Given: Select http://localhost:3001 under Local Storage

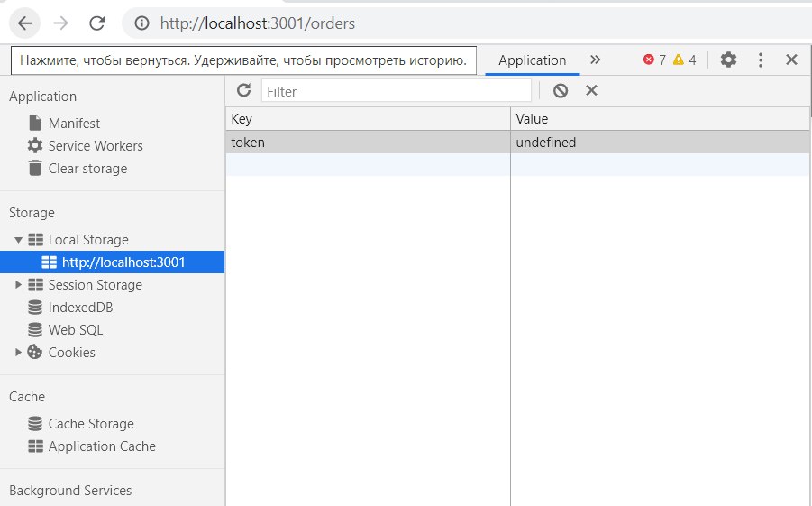Looking at the screenshot, I should pos(123,262).
